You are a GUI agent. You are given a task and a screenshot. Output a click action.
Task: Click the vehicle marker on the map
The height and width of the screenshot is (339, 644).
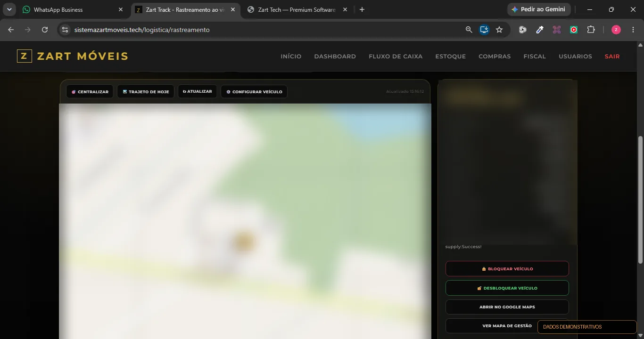coord(244,242)
